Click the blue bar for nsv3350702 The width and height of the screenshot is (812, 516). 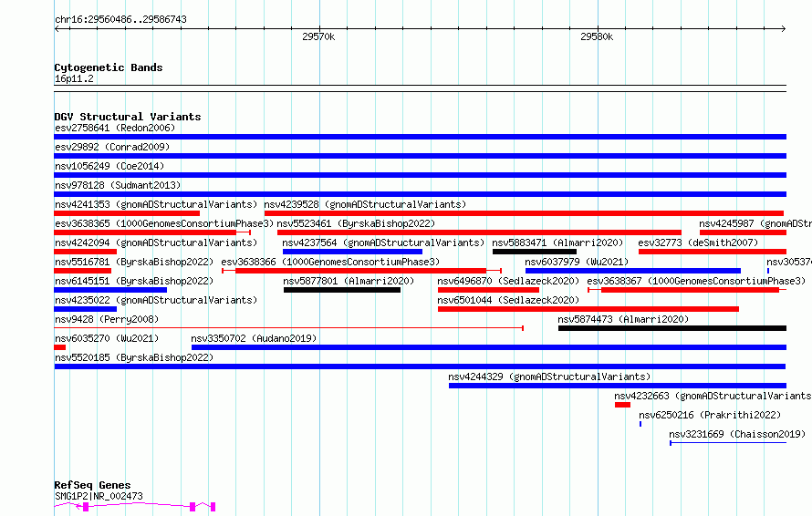pos(489,347)
